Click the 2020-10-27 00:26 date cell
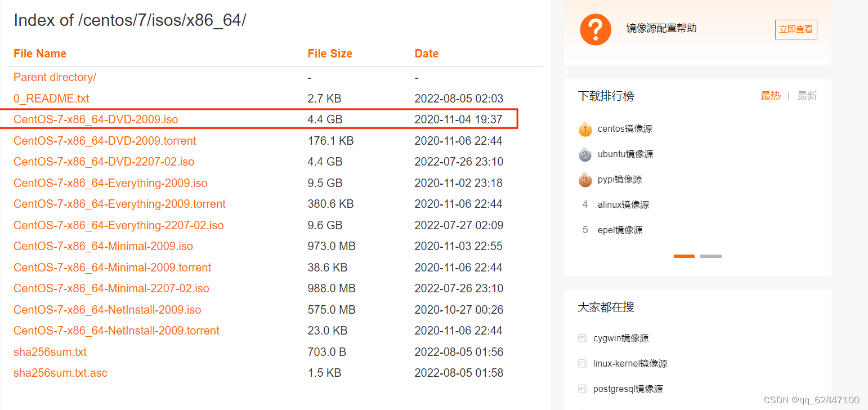 [x=459, y=310]
